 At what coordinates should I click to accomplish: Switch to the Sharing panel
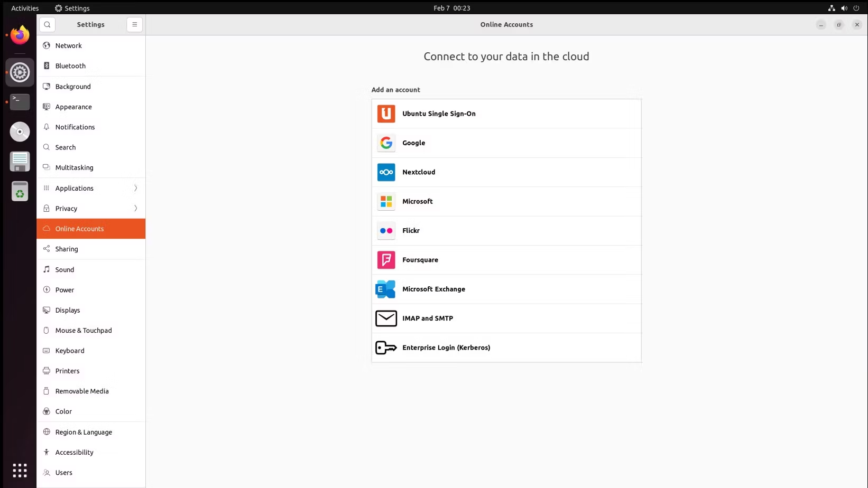(x=91, y=249)
